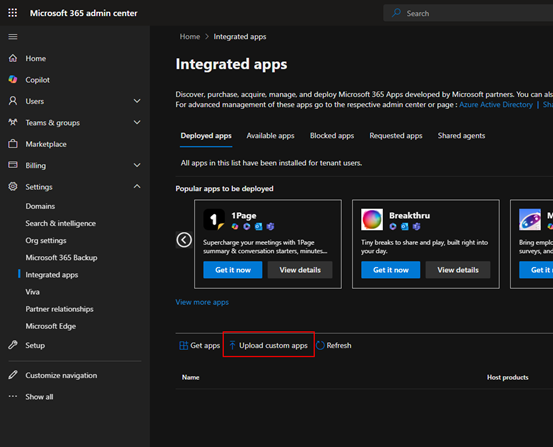Screen dimensions: 553x447
Task: Switch to the Requested apps tab
Action: (x=396, y=136)
